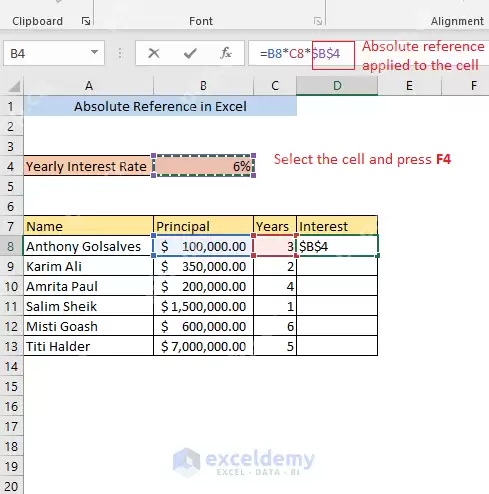Screen dimensions: 489x494
Task: Select the 'Karim Ali' cell
Action: tap(88, 266)
